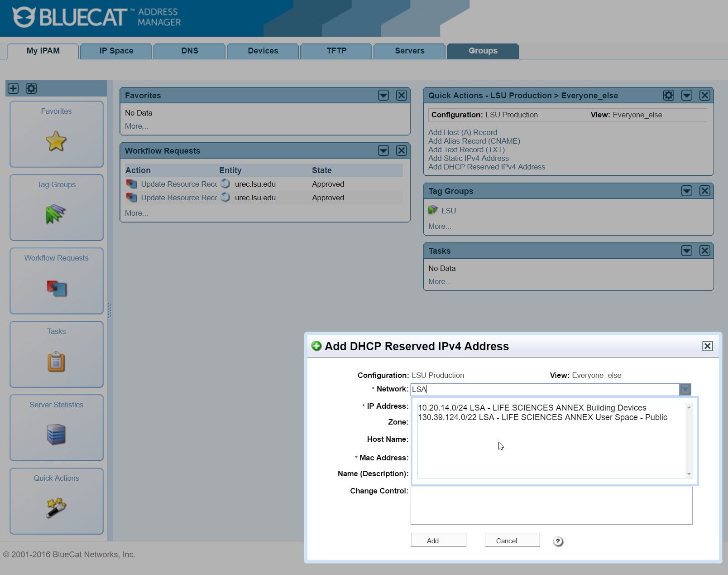Open the LSU tag group link
This screenshot has height=575, width=728.
coord(449,211)
